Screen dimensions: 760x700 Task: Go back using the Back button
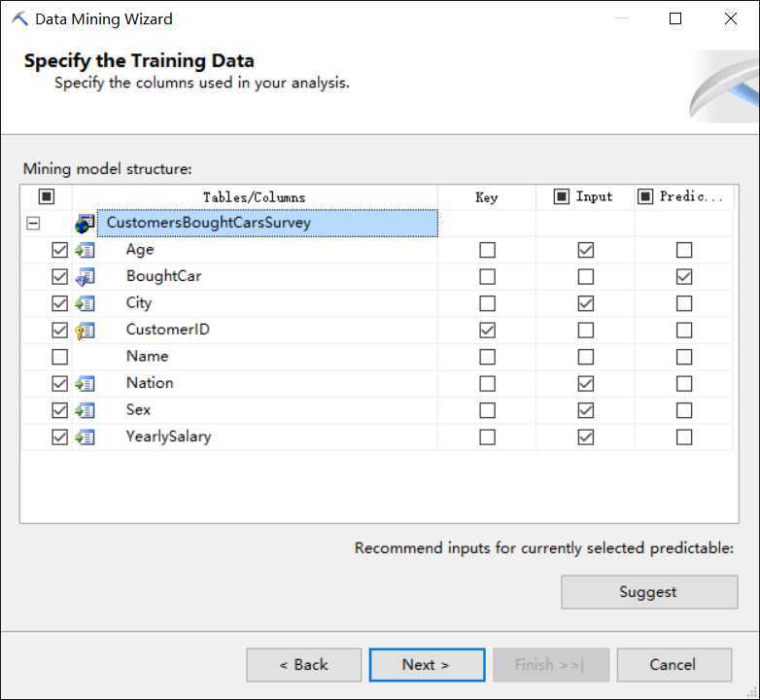(x=303, y=665)
